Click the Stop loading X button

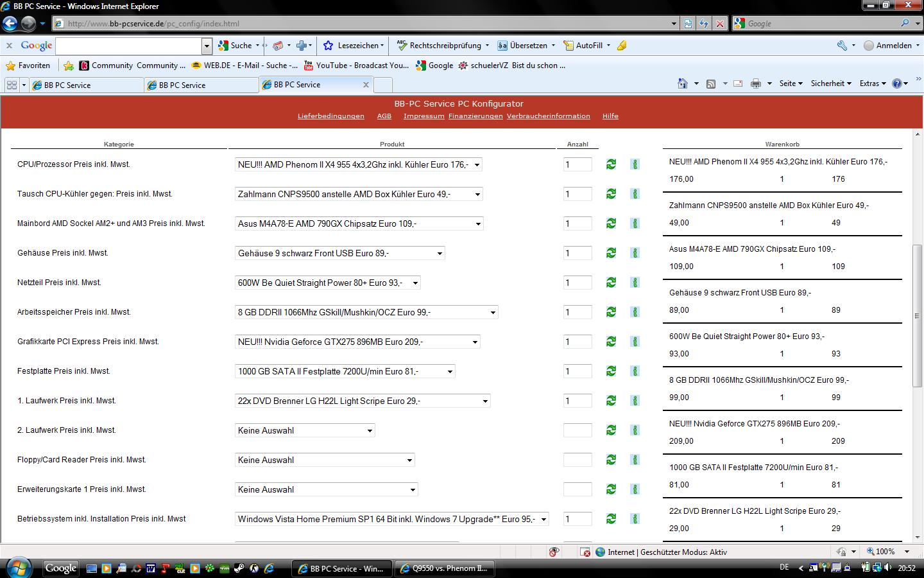coord(720,24)
